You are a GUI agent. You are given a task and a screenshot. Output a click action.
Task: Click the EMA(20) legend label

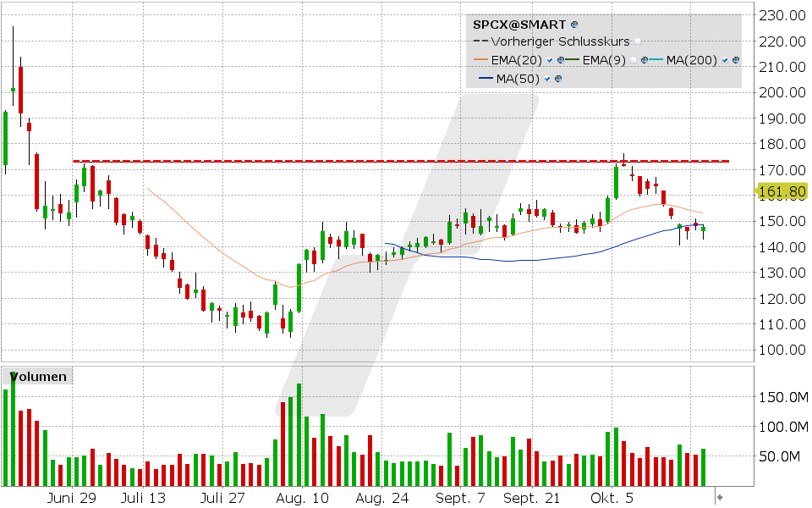coord(516,60)
